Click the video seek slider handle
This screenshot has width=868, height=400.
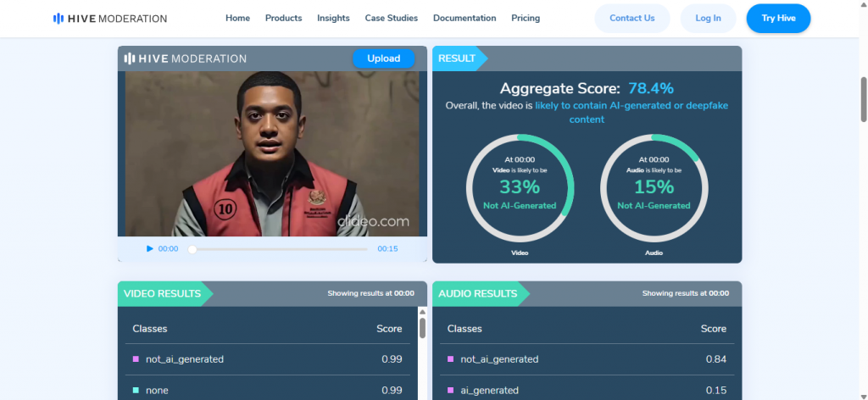click(192, 249)
